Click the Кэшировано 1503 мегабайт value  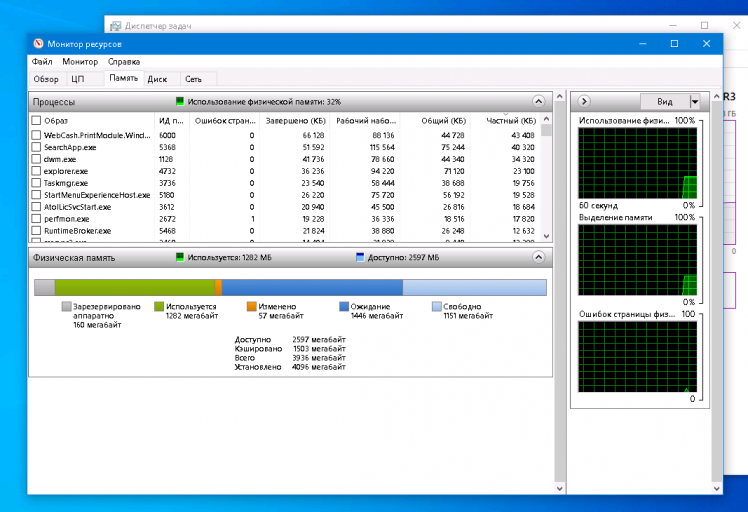point(319,349)
